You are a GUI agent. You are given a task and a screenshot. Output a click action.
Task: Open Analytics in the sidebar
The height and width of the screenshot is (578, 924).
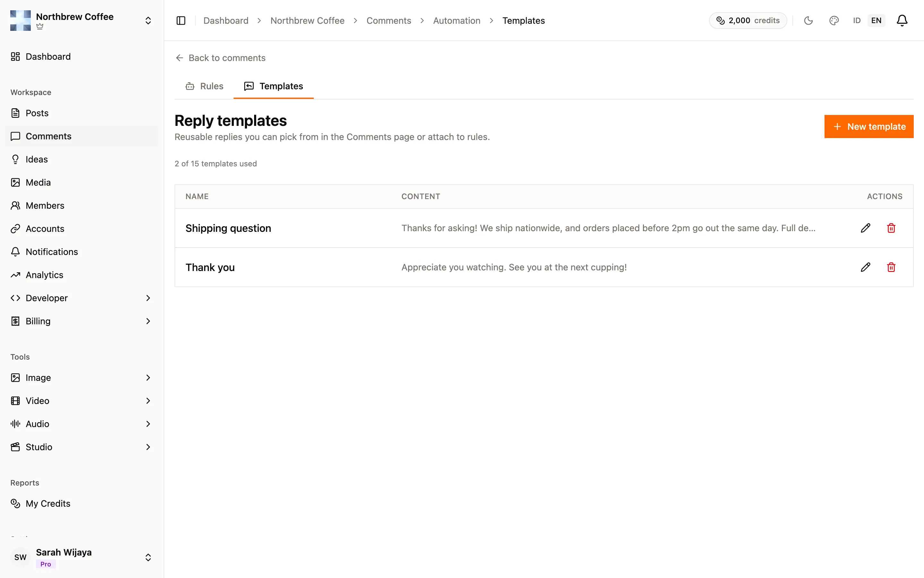(x=82, y=275)
